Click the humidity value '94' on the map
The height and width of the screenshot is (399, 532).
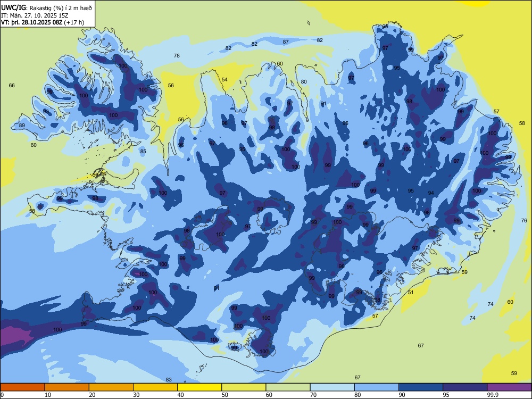click(431, 193)
